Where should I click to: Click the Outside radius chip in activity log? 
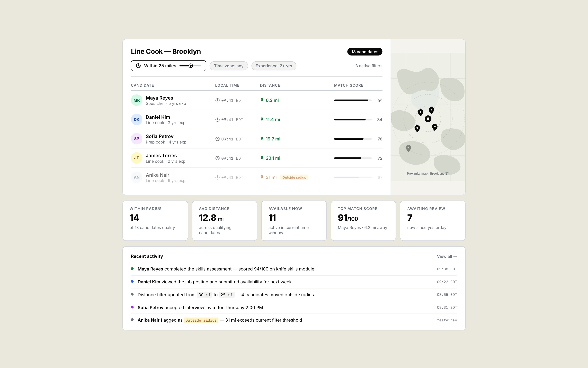coord(201,320)
